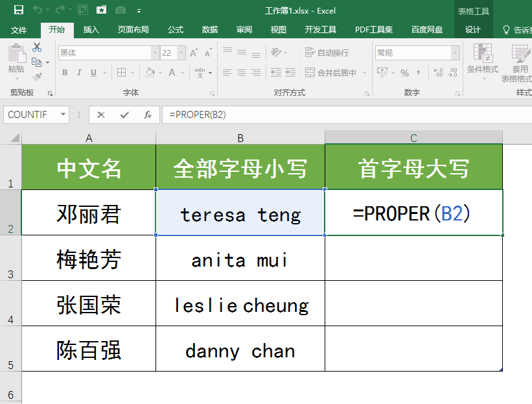The height and width of the screenshot is (404, 532).
Task: Toggle Bold formatting
Action: [65, 73]
